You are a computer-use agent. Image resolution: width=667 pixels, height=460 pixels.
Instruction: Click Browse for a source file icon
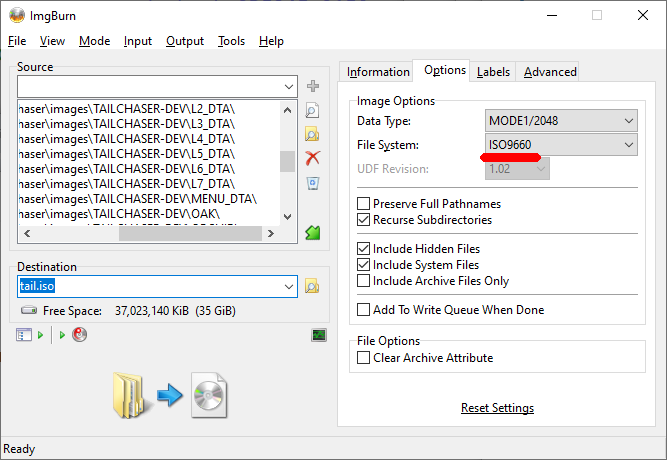tap(312, 110)
